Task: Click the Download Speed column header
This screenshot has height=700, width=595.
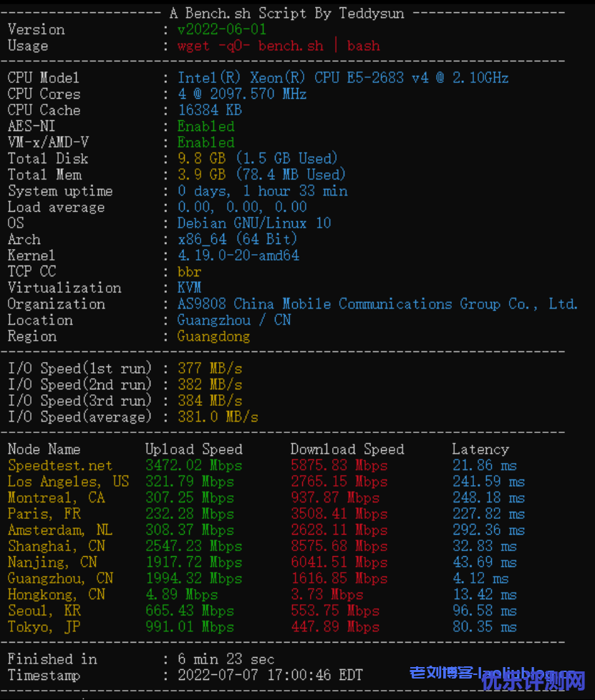Action: [347, 449]
